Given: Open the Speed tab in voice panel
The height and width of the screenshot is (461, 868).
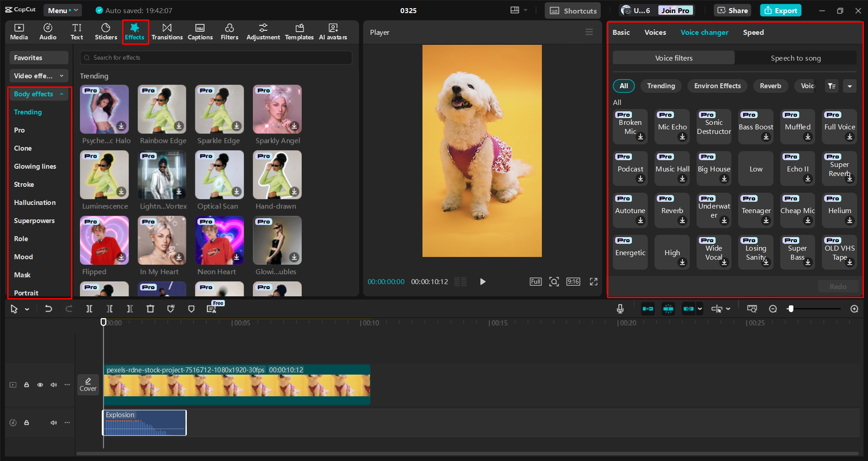Looking at the screenshot, I should point(753,32).
